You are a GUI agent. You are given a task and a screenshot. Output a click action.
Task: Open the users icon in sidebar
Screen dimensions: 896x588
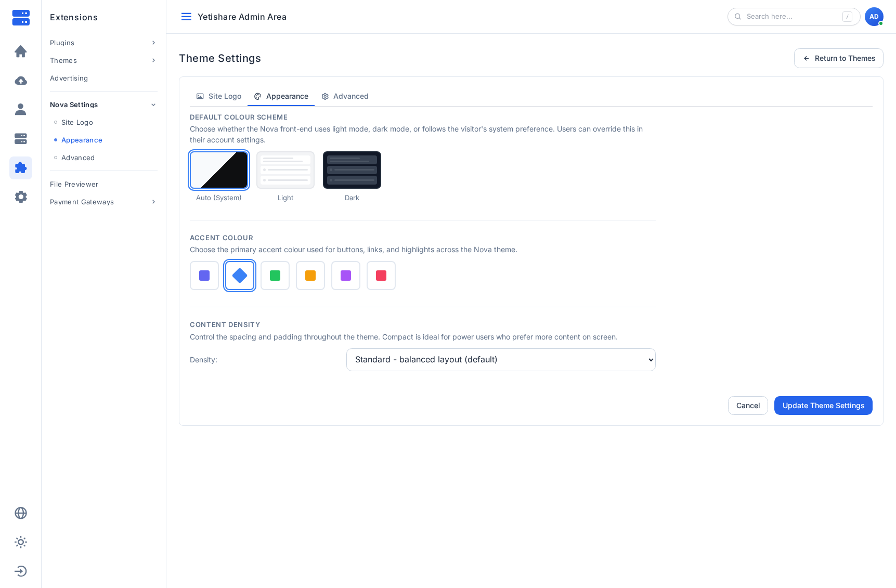[21, 110]
